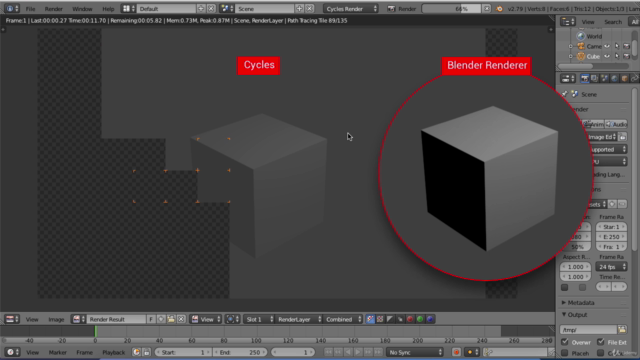Viewport: 640px width, 360px height.
Task: Add a new screen layout with plus
Action: [x=201, y=8]
